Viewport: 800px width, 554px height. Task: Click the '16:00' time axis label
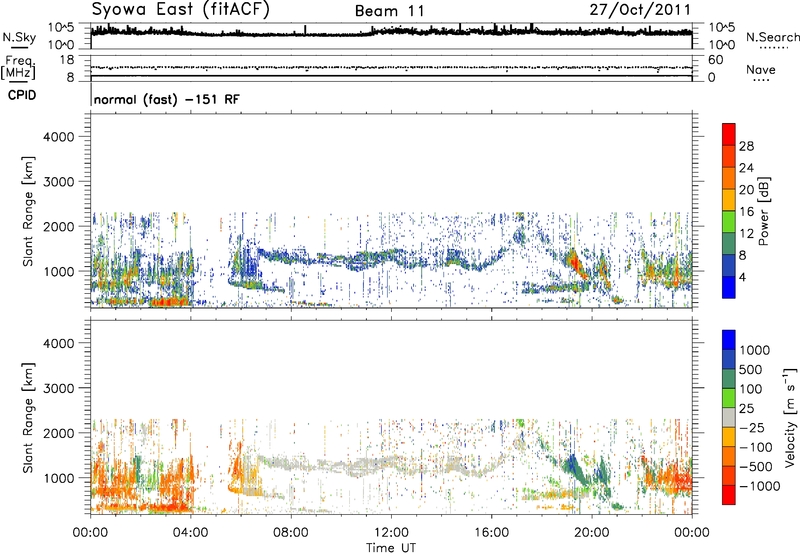coord(491,533)
